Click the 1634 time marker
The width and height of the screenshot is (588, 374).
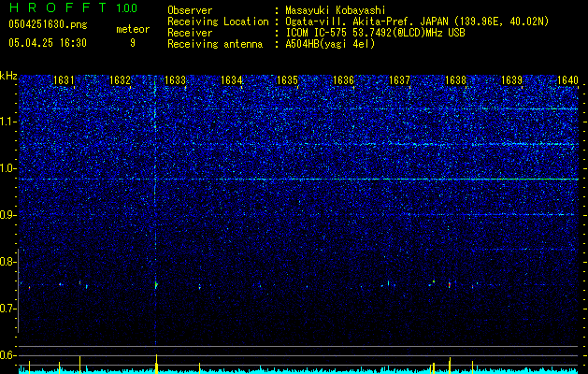click(232, 80)
